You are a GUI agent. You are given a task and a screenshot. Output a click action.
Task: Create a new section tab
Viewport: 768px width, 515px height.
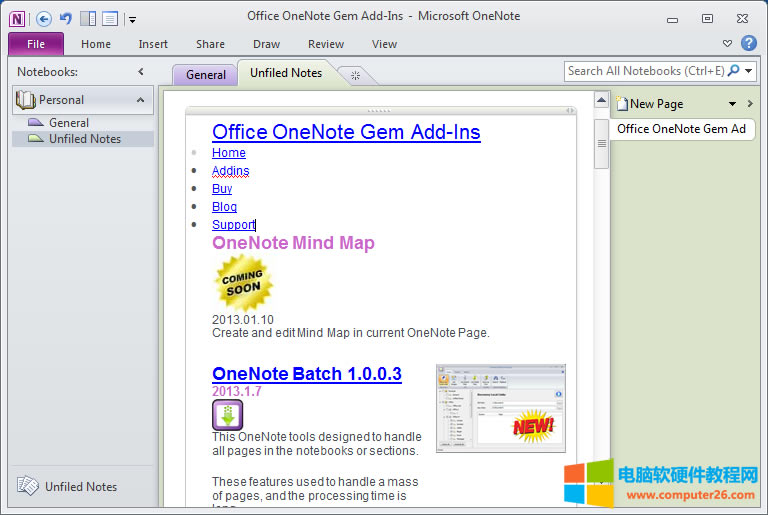354,75
